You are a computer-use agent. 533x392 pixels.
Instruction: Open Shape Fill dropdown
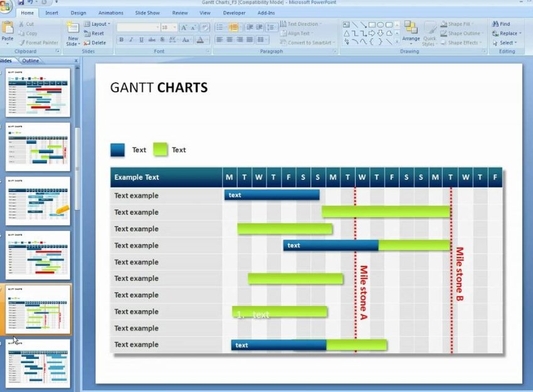pyautogui.click(x=457, y=24)
